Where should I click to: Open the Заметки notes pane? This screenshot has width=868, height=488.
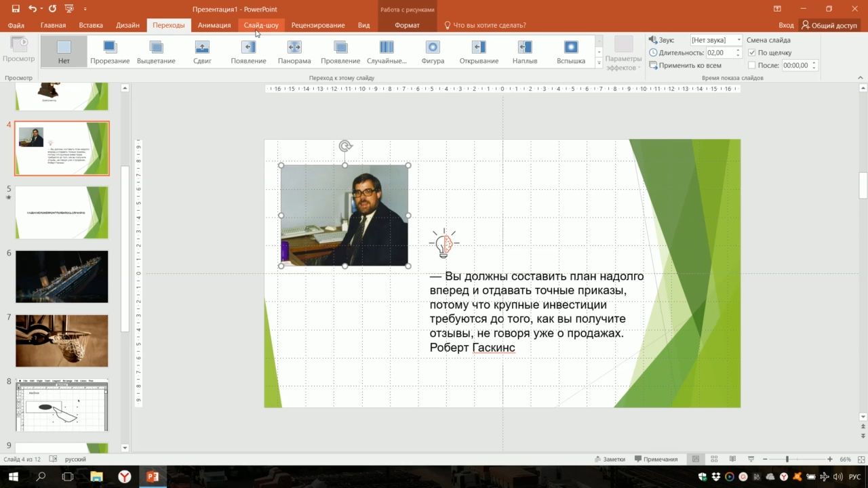pos(610,459)
